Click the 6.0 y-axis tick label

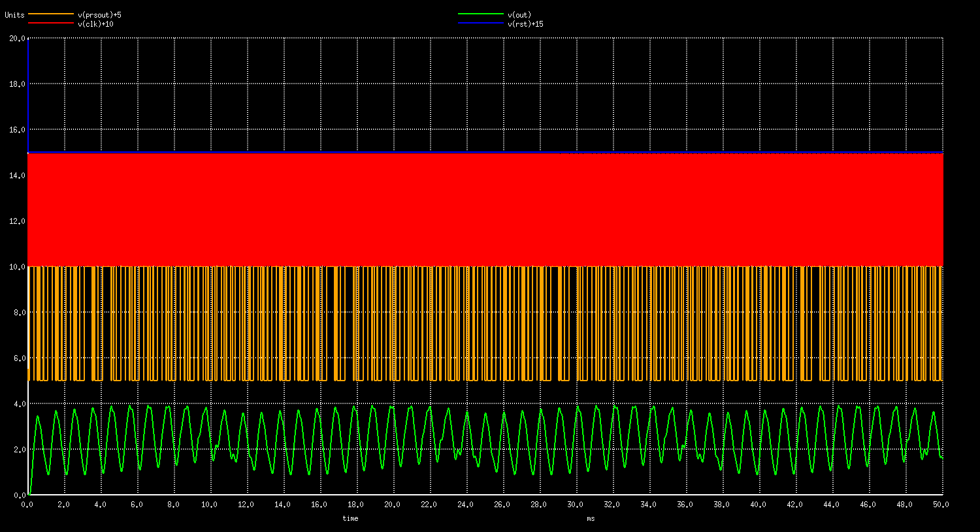(x=19, y=358)
